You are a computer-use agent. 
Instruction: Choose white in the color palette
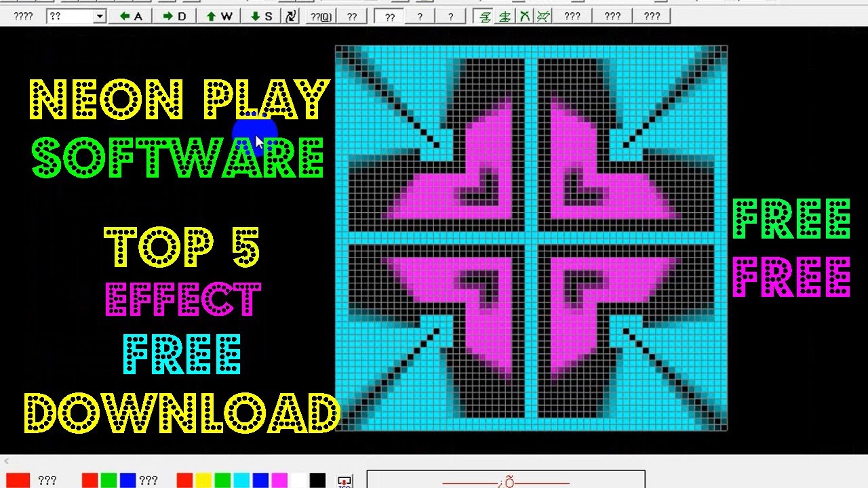coord(298,481)
